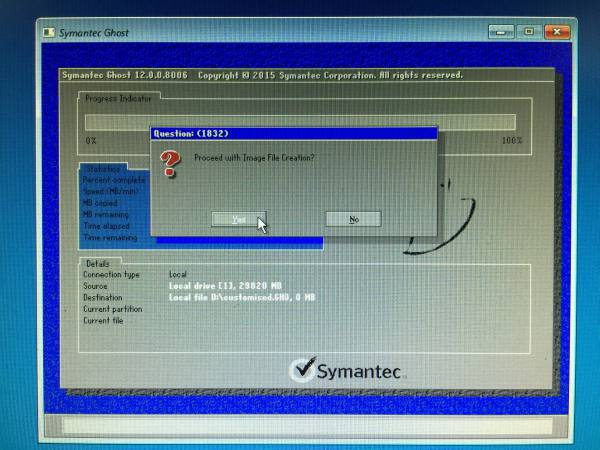Screen dimensions: 600x450
Task: Click No to cancel image file creation
Action: pos(353,219)
